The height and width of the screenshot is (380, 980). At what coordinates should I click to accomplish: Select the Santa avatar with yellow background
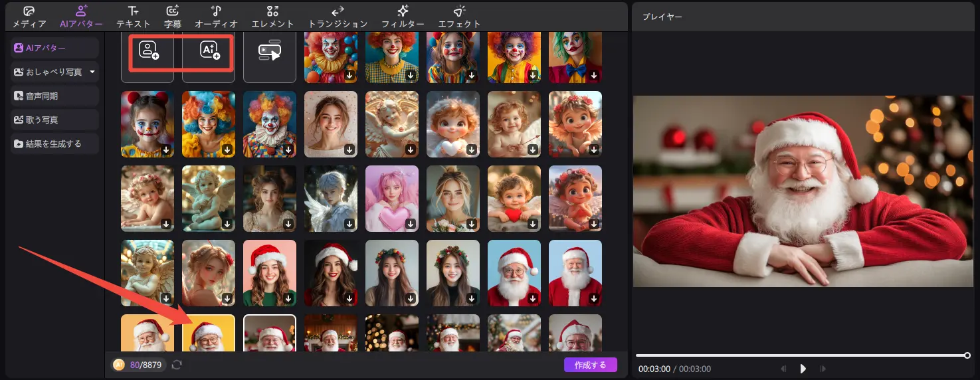coord(209,332)
